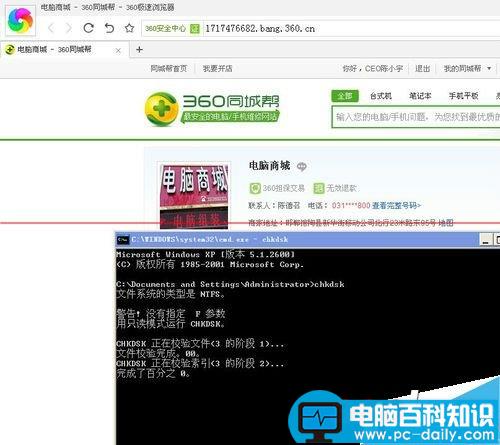
Task: Select the 台式机 category tab
Action: point(381,96)
